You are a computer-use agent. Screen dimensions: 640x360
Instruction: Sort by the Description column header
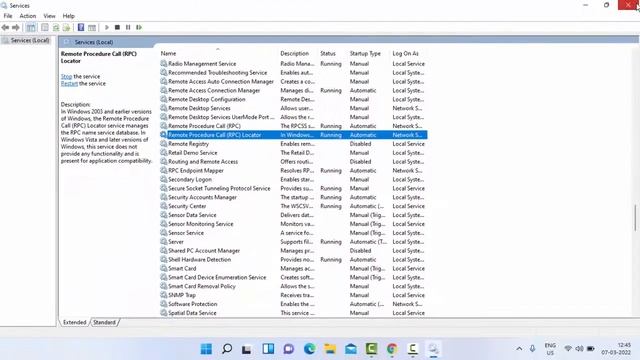(x=294, y=53)
